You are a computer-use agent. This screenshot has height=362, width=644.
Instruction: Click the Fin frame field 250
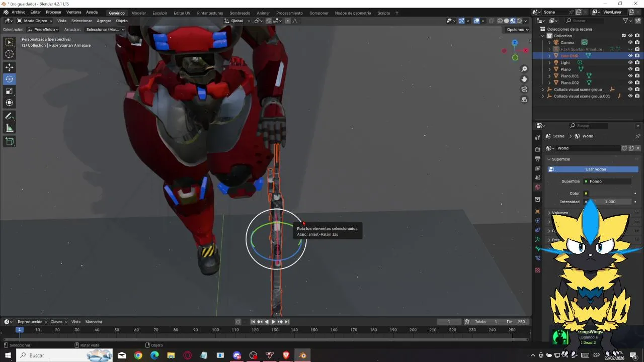pos(516,322)
